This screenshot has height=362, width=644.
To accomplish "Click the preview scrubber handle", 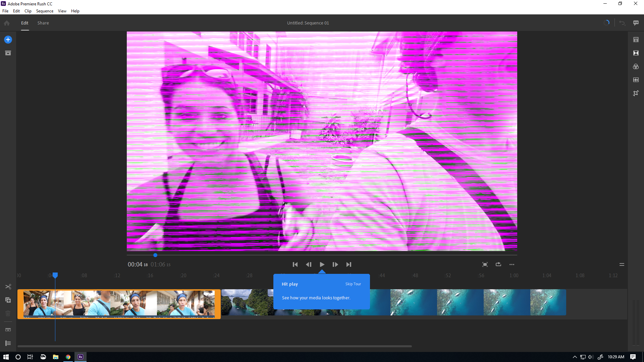I will tap(155, 255).
